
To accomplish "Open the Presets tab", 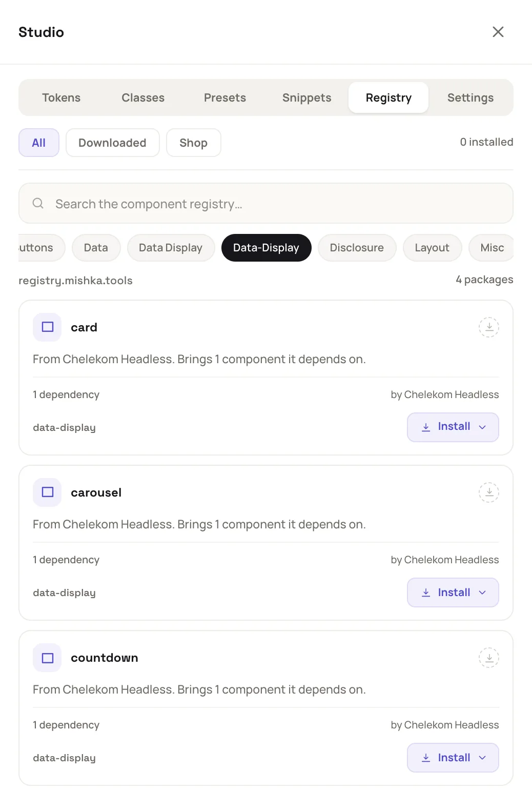I will tap(225, 97).
